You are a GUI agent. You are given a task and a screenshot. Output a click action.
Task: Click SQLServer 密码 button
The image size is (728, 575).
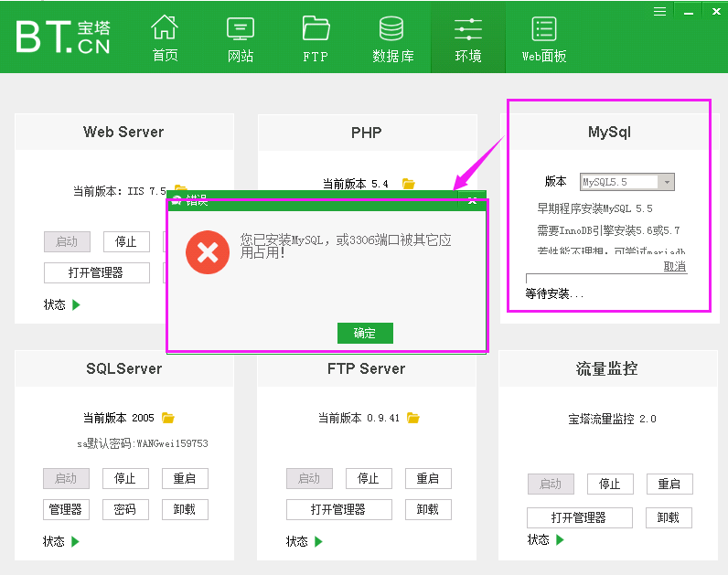pyautogui.click(x=125, y=509)
